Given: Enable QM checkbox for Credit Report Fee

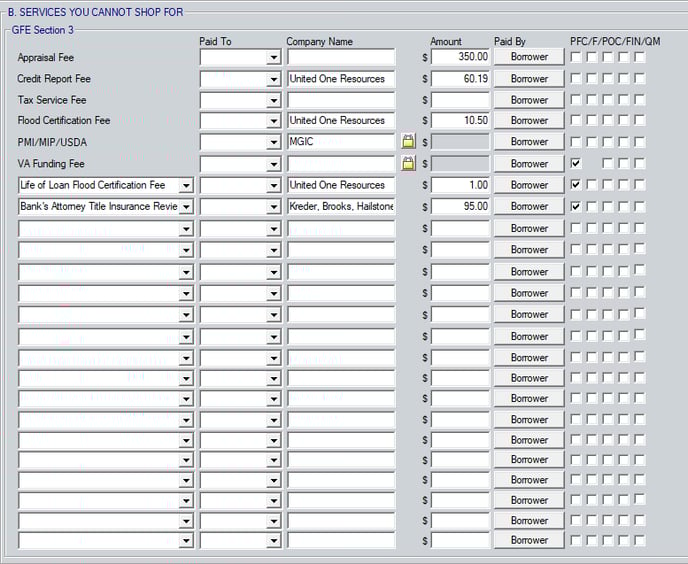Looking at the screenshot, I should [640, 78].
